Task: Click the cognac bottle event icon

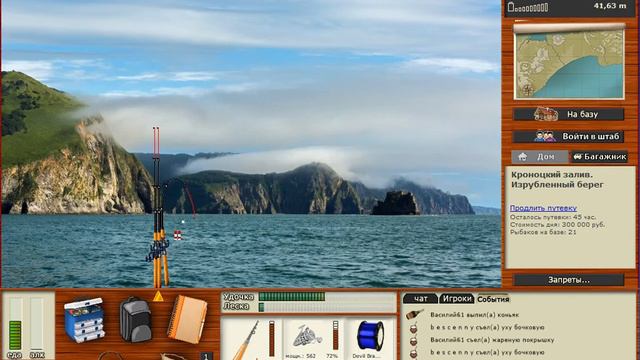Action: click(x=415, y=314)
